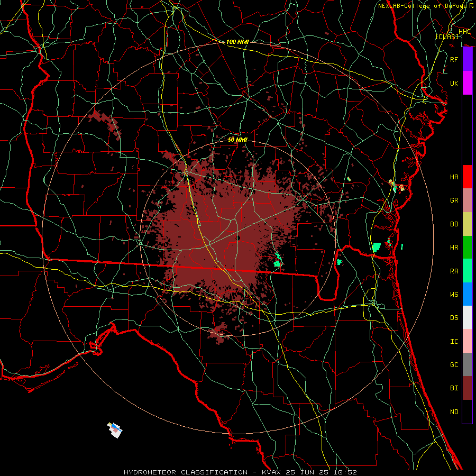
Task: Click the RF purple legend color swatch
Action: 467,59
